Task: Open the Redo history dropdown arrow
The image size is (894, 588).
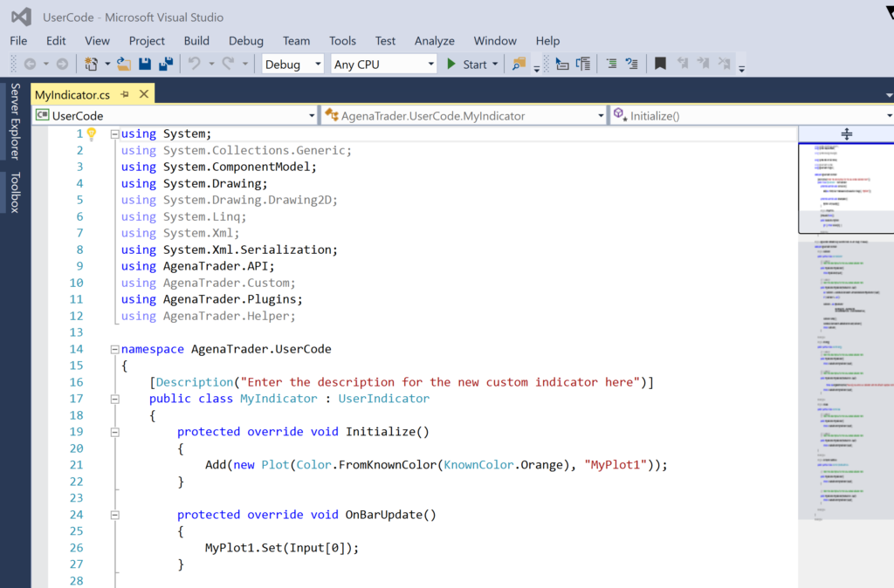Action: (x=245, y=64)
